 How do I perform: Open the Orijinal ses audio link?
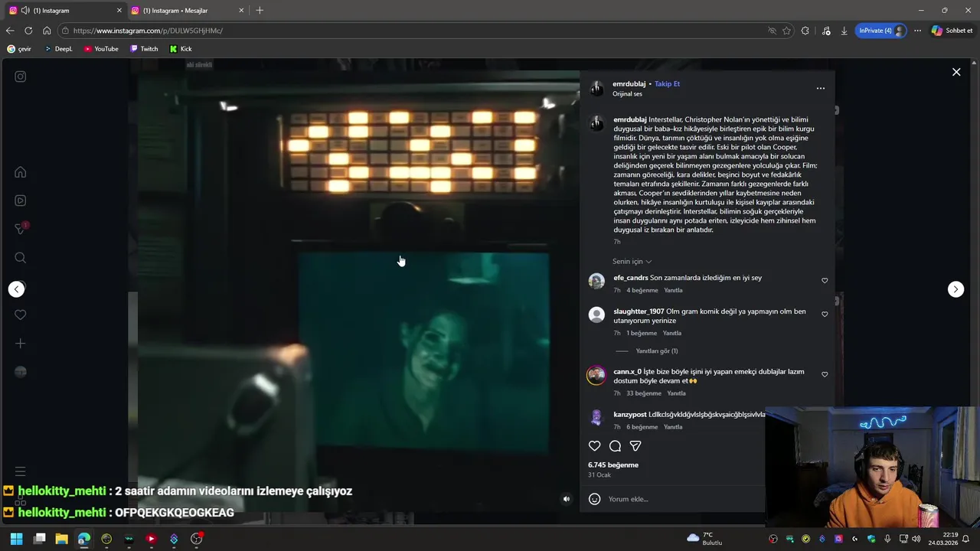(x=627, y=94)
